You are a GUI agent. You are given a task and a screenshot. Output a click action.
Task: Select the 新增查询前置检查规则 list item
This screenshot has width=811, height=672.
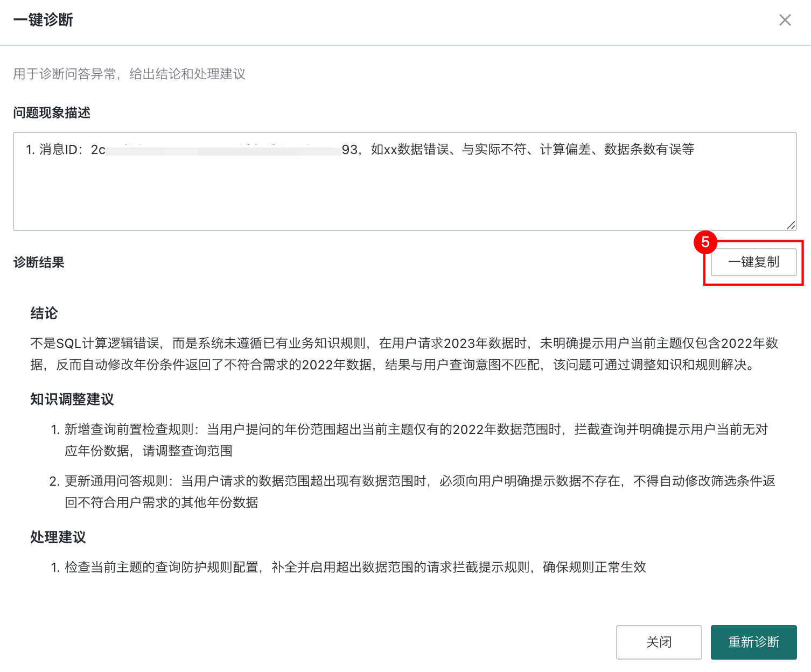pyautogui.click(x=409, y=440)
